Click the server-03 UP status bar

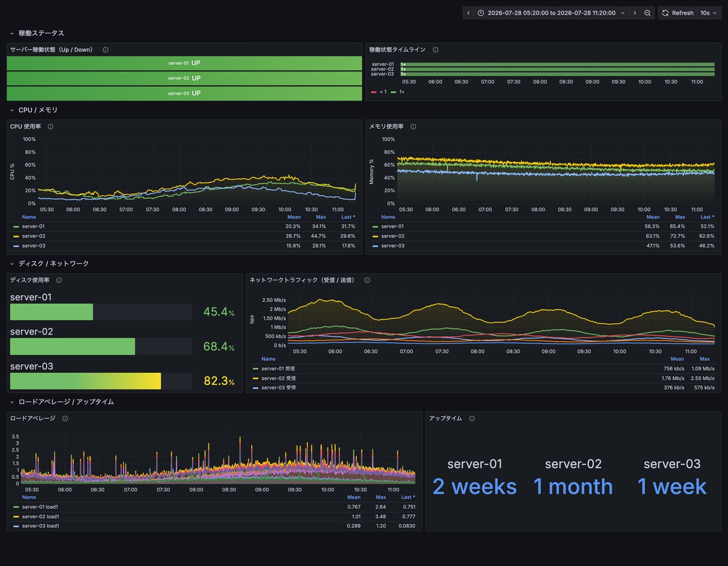point(184,94)
